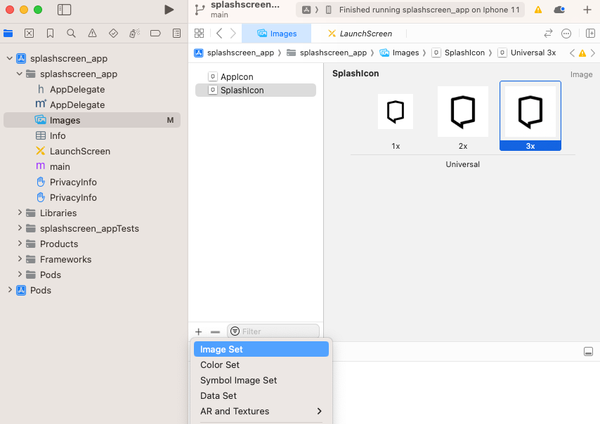
Task: Open the source control navigator icon
Action: (x=30, y=33)
